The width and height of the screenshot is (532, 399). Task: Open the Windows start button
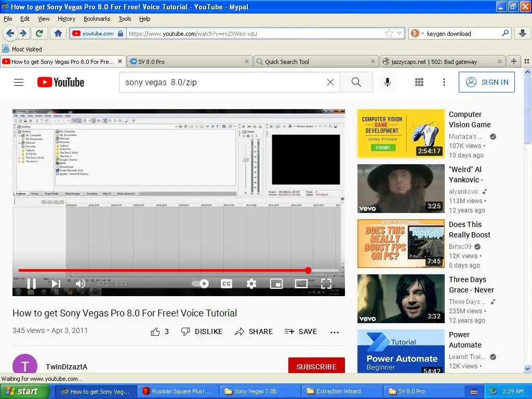24,392
